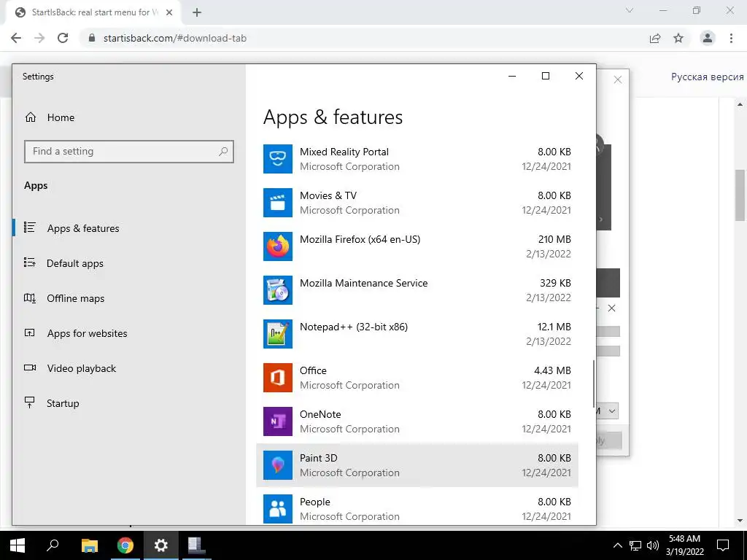Open the Windows Start menu

click(x=18, y=545)
